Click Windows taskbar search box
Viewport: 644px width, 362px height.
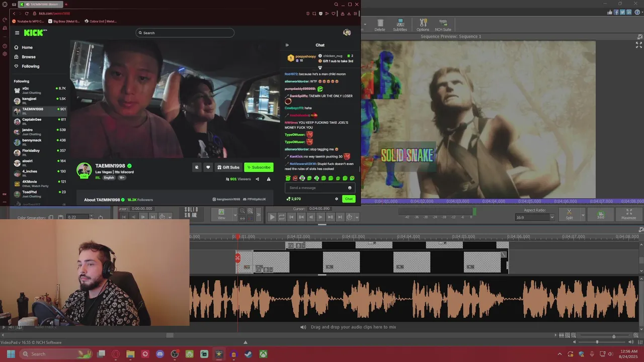(x=56, y=354)
